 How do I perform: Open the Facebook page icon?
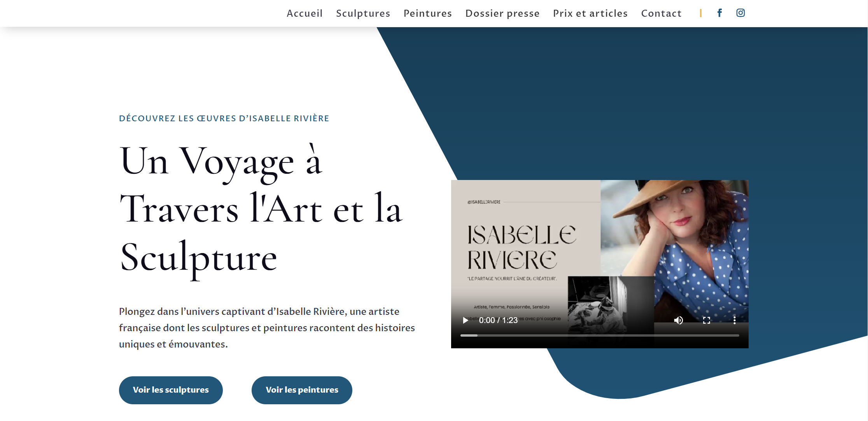720,13
